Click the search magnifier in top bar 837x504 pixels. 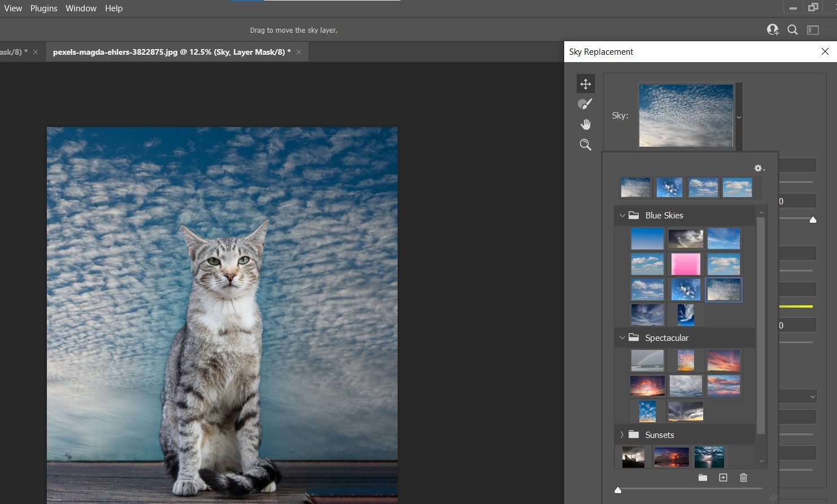pos(792,30)
